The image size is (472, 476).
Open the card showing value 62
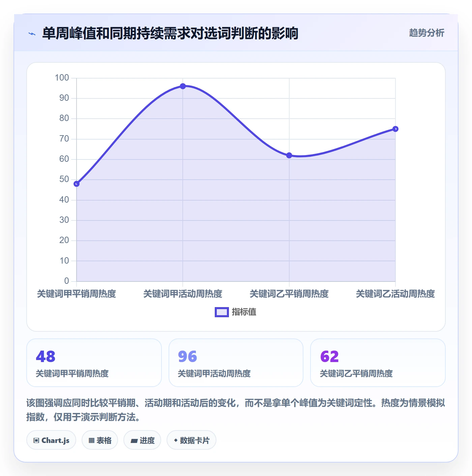(x=378, y=363)
